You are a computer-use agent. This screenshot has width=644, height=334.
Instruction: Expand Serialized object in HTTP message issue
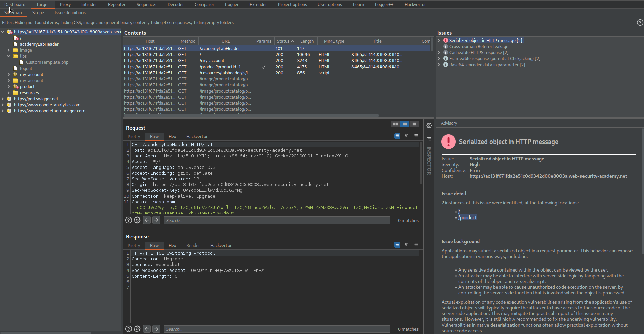click(x=439, y=40)
